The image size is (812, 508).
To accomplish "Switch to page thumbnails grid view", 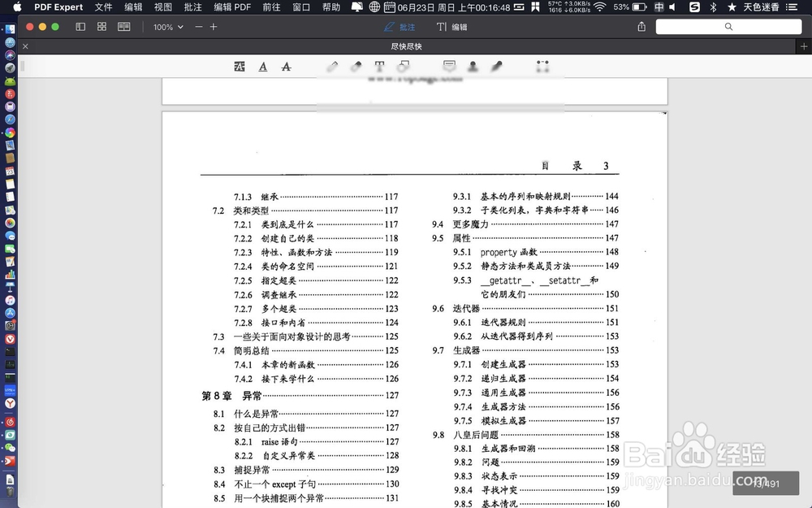I will (102, 27).
